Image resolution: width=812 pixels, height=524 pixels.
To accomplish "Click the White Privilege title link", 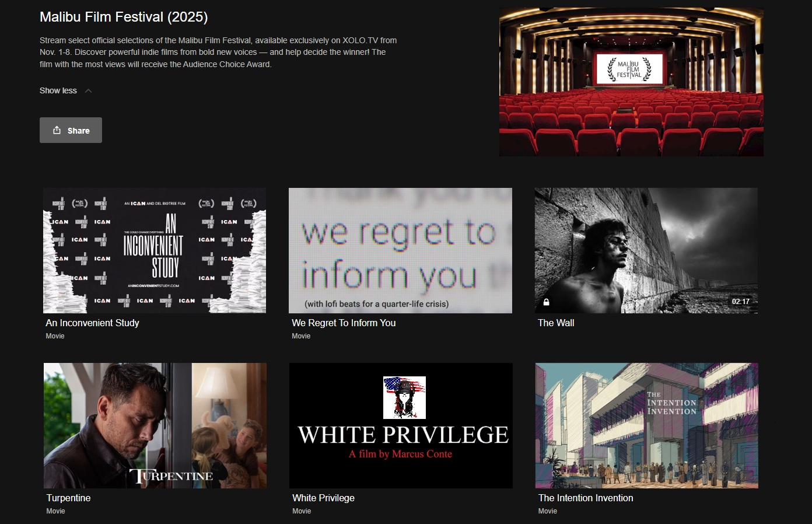I will (x=323, y=498).
